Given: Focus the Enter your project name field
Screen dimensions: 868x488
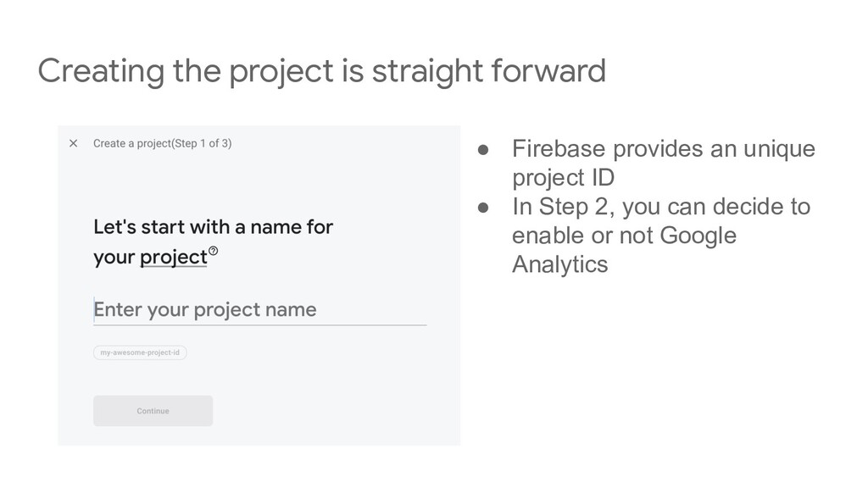Looking at the screenshot, I should click(x=259, y=310).
